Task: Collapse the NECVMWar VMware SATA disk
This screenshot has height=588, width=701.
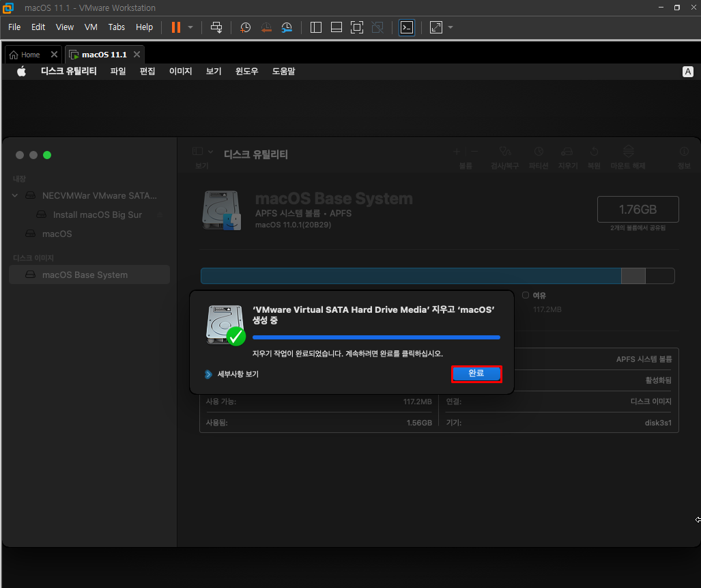Action: click(x=15, y=195)
